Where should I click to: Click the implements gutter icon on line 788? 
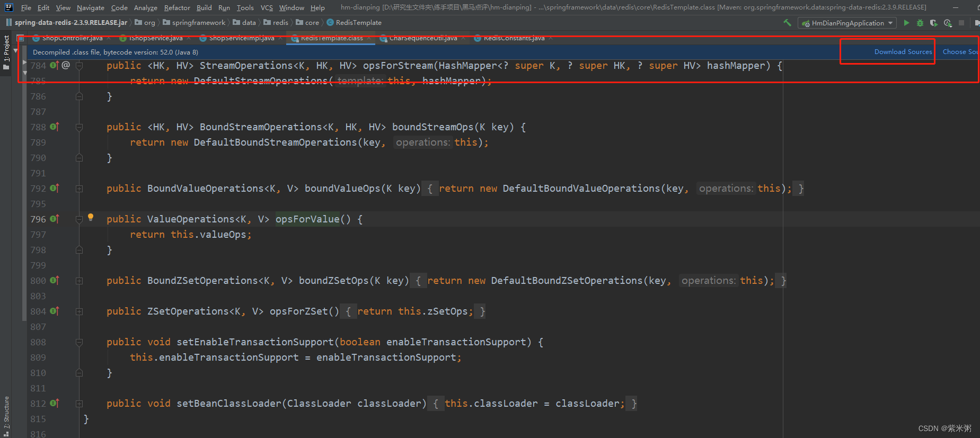click(x=54, y=127)
